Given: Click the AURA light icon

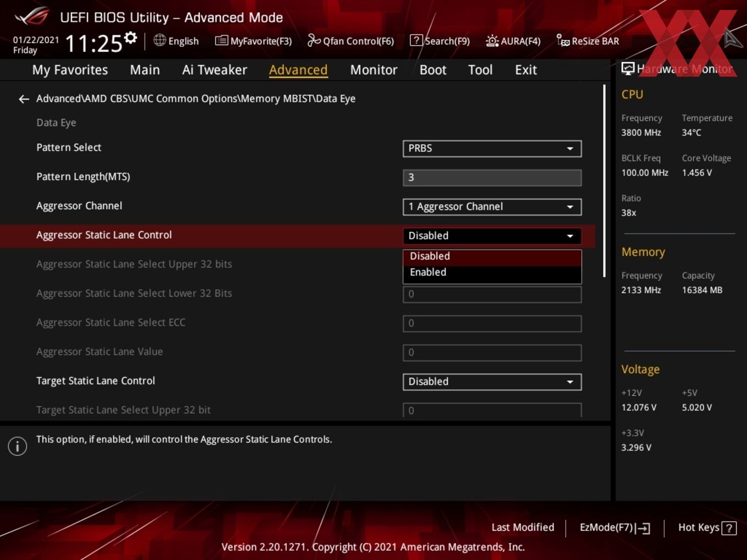Looking at the screenshot, I should click(492, 41).
